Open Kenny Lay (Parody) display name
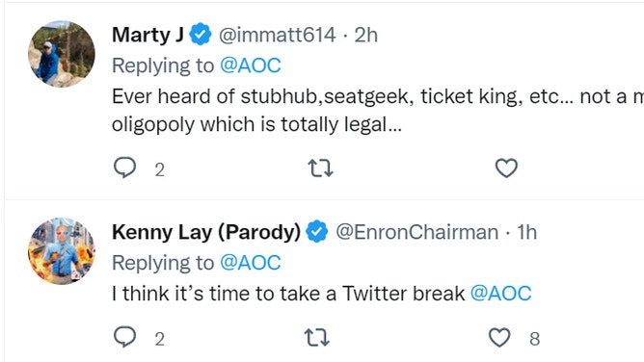 click(206, 232)
